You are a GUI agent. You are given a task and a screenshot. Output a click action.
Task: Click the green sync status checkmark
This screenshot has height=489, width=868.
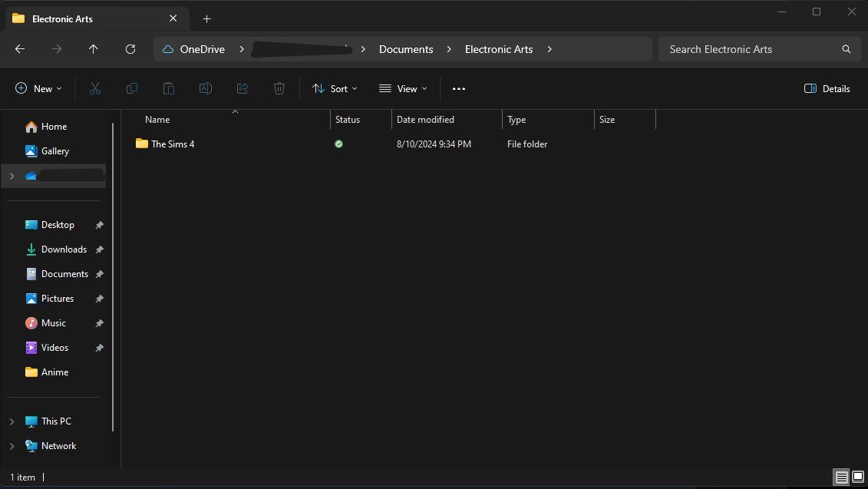point(338,144)
